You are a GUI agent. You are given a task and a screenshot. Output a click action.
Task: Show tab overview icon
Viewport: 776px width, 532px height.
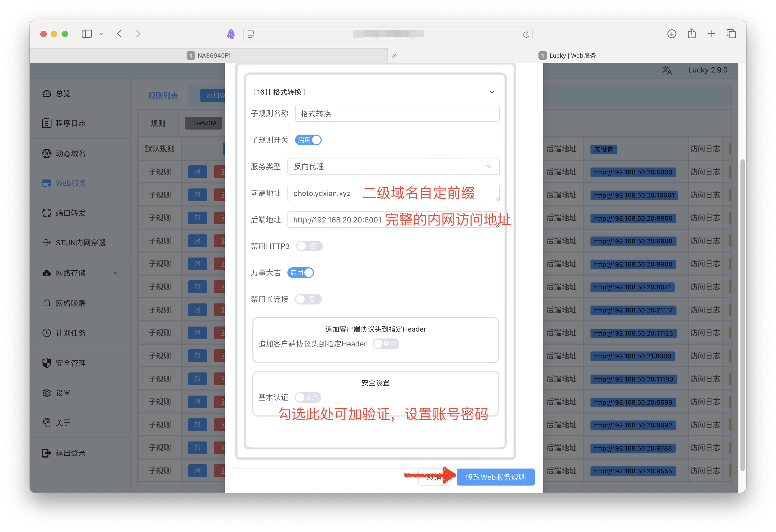(731, 34)
